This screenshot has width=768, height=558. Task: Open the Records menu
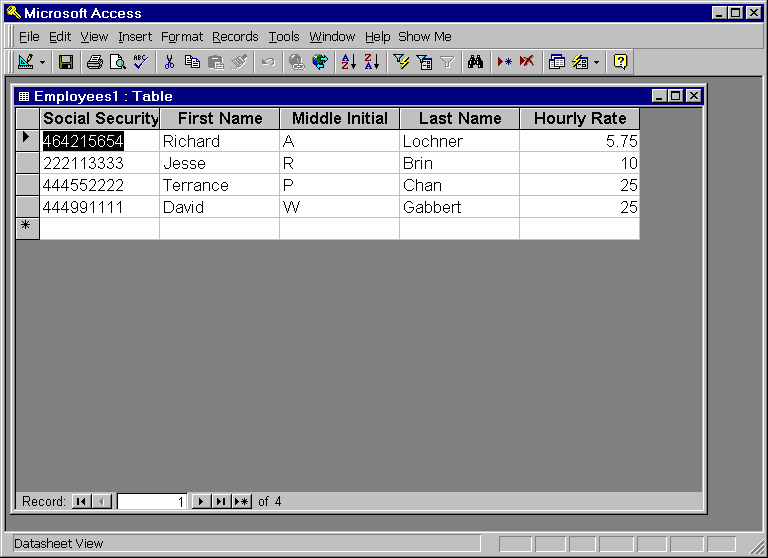pyautogui.click(x=235, y=37)
